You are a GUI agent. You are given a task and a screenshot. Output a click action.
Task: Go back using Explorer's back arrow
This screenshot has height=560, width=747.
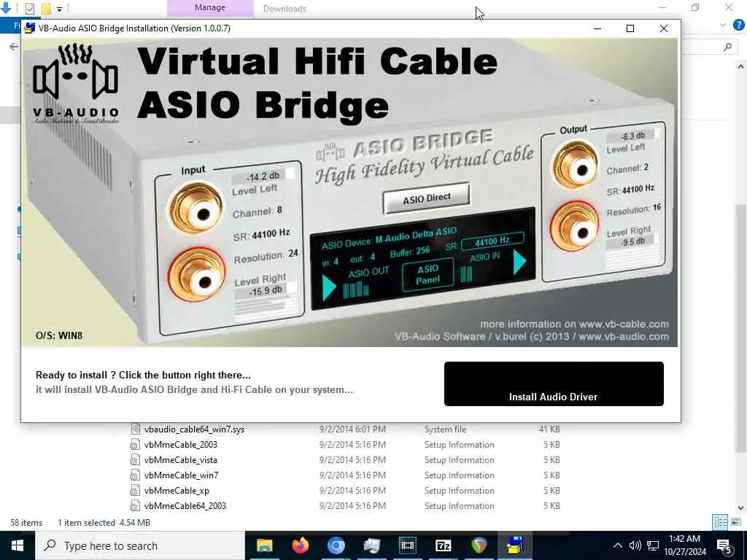pyautogui.click(x=14, y=47)
